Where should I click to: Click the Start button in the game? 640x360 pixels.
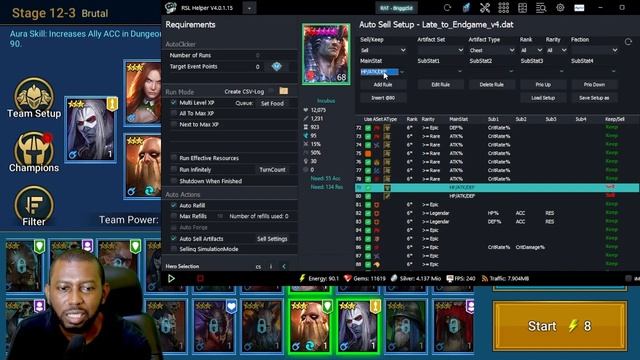[560, 326]
